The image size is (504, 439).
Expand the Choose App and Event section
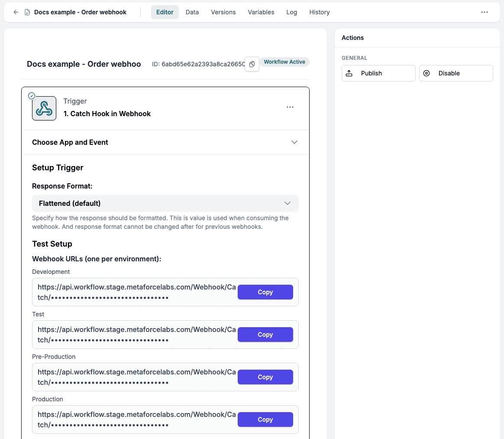(165, 142)
